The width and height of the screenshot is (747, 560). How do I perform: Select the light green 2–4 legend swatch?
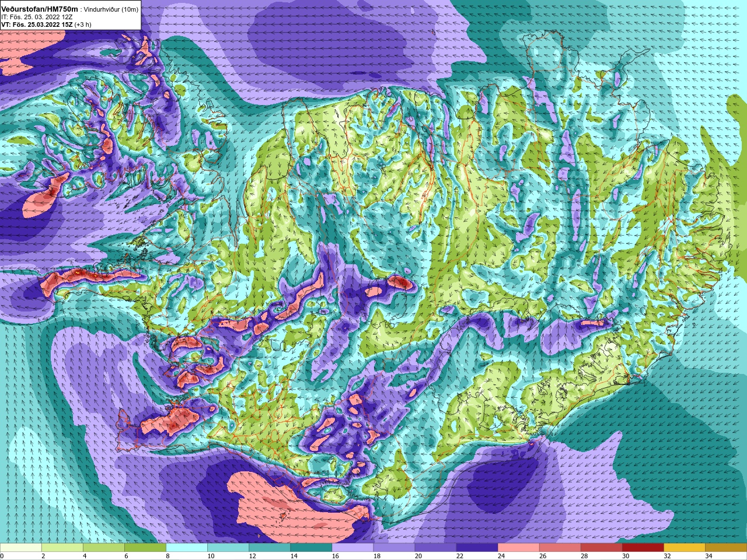(x=62, y=548)
